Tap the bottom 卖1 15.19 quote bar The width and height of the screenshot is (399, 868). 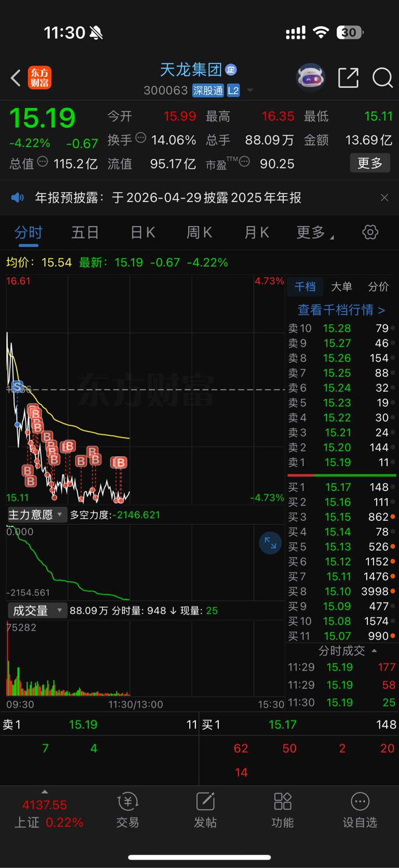[x=100, y=725]
